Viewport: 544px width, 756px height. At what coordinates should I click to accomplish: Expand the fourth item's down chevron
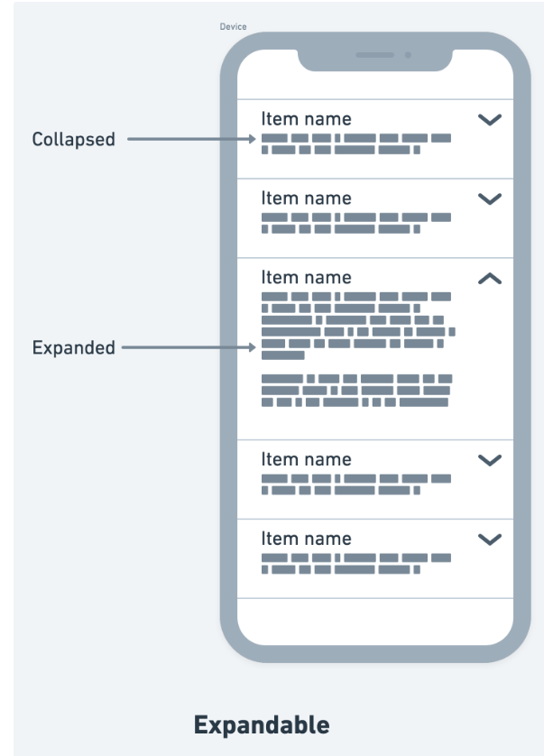[x=490, y=460]
